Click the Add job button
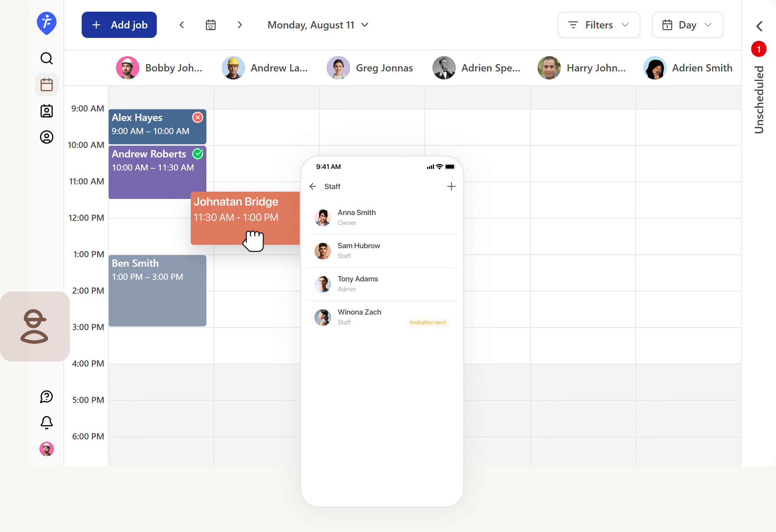 pos(119,25)
